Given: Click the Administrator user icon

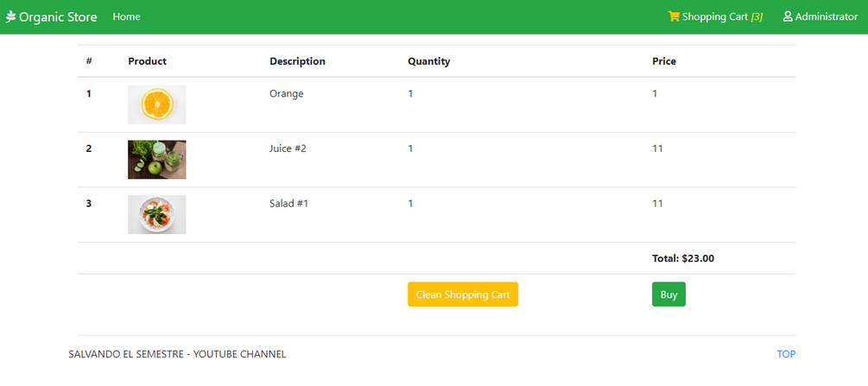Looking at the screenshot, I should (x=788, y=16).
